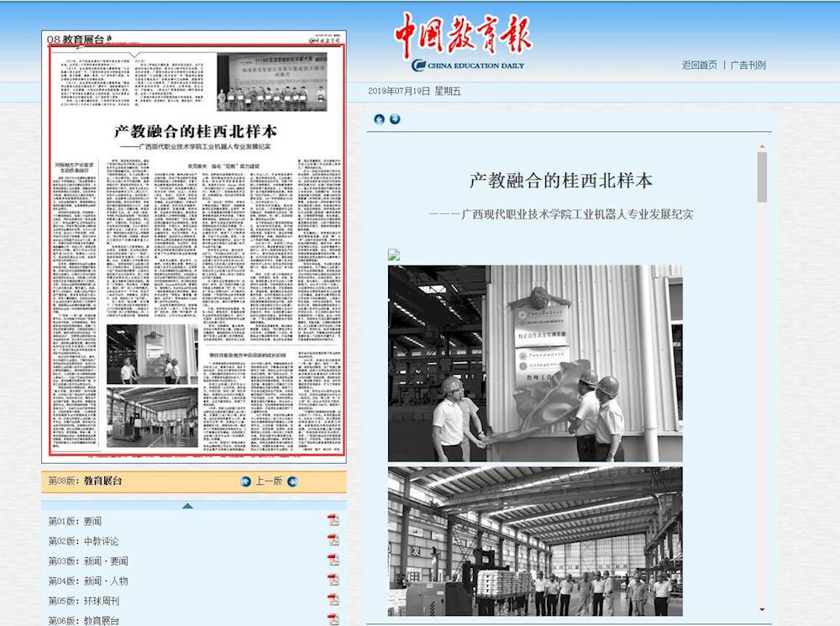
Task: Click the 中国教育报 China Education Daily logo
Action: point(464,40)
